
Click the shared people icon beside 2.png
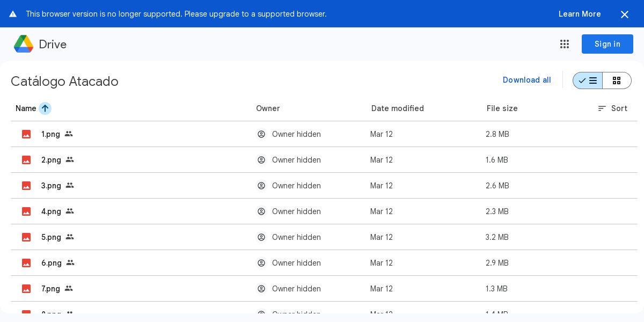[70, 160]
